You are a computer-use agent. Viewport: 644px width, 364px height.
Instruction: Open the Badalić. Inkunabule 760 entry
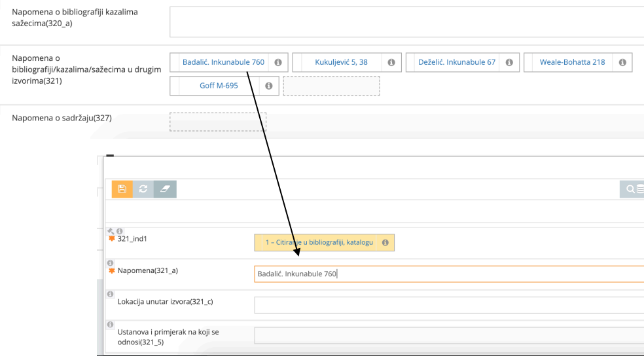coord(223,62)
